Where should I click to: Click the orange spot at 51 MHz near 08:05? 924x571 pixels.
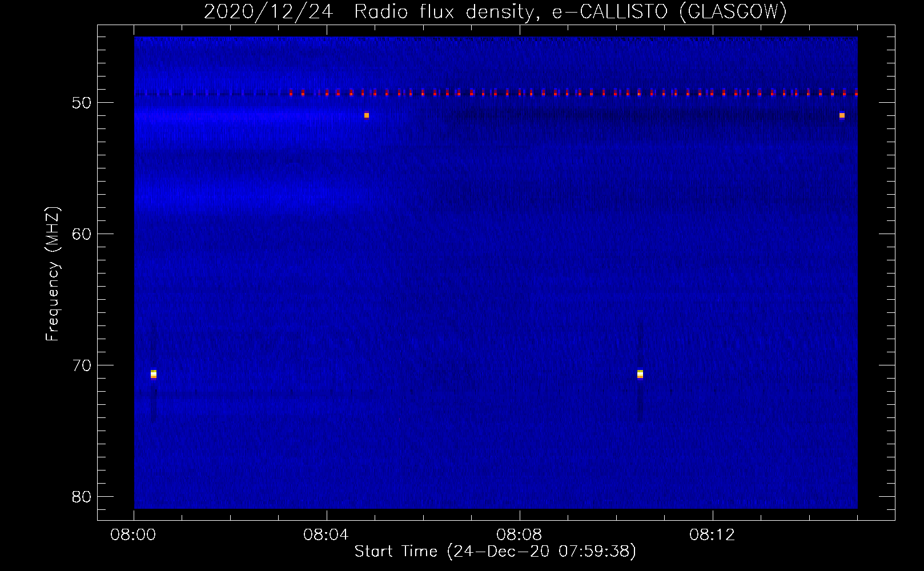(367, 115)
